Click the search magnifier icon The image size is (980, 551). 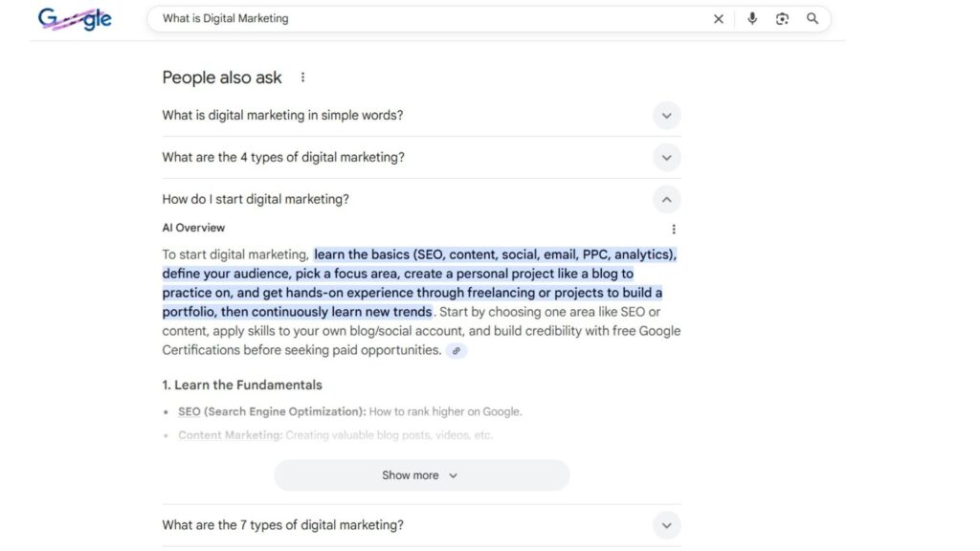[813, 18]
